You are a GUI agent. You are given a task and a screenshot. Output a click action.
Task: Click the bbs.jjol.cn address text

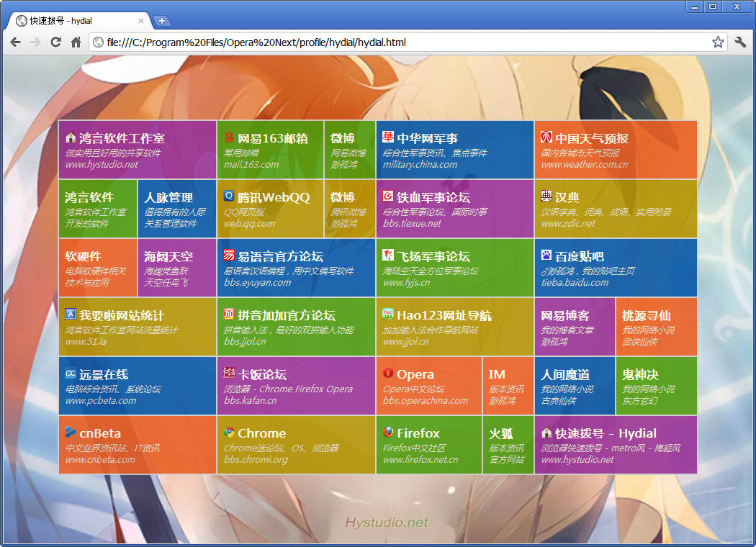pos(245,342)
